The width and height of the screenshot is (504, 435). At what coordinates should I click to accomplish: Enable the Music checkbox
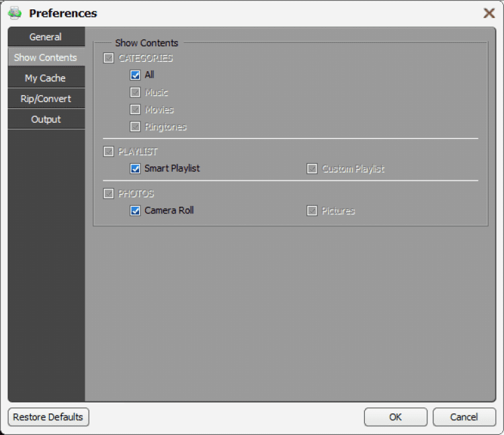(136, 93)
